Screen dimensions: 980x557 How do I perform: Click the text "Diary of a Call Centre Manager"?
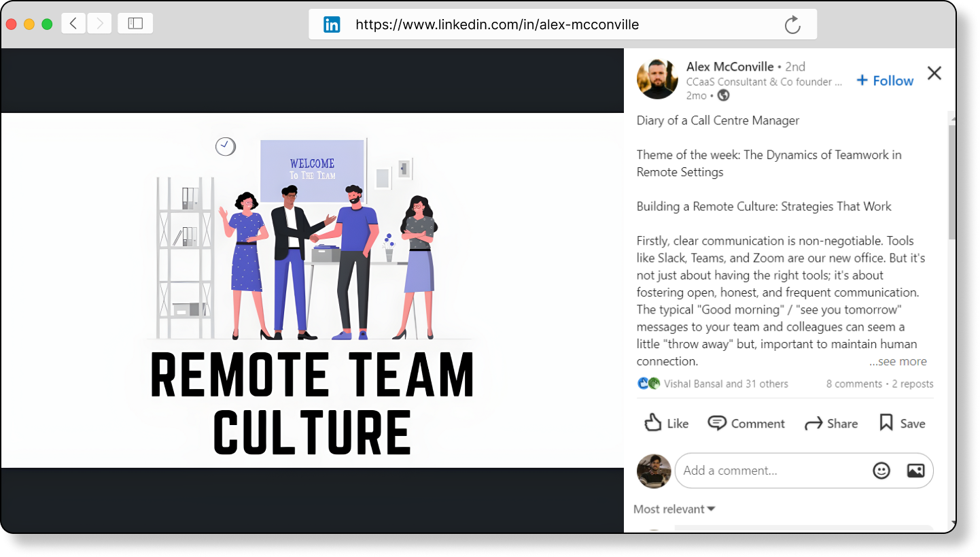718,120
